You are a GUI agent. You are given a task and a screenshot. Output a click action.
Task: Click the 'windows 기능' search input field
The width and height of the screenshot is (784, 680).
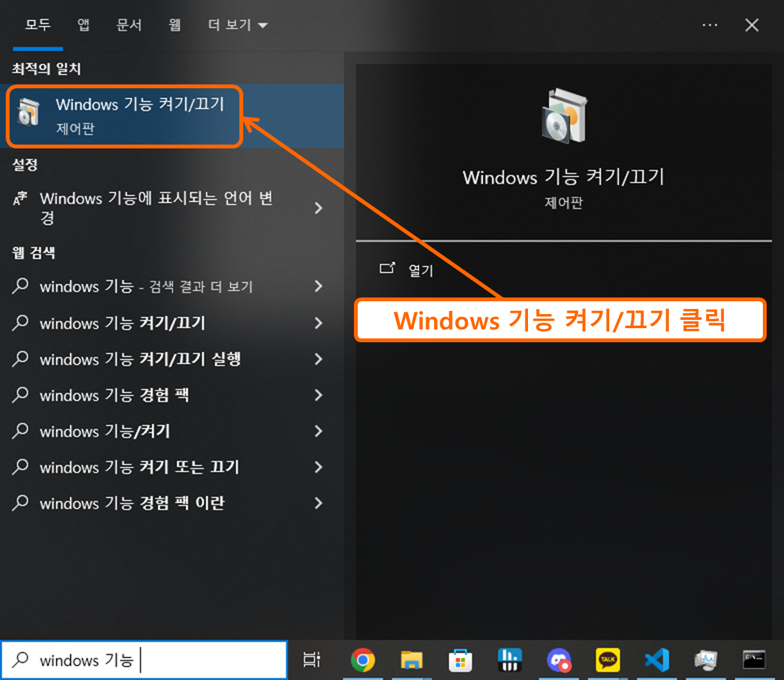(x=144, y=660)
